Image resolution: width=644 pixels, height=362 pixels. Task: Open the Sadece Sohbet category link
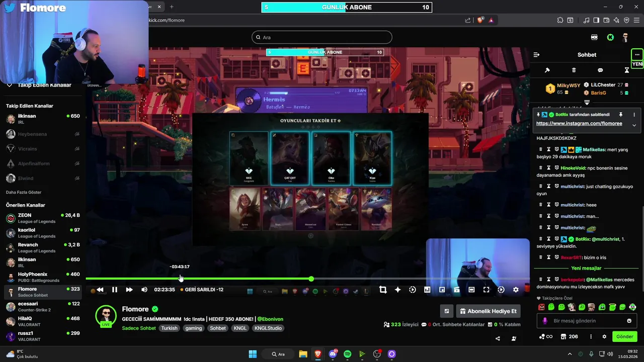[139, 328]
